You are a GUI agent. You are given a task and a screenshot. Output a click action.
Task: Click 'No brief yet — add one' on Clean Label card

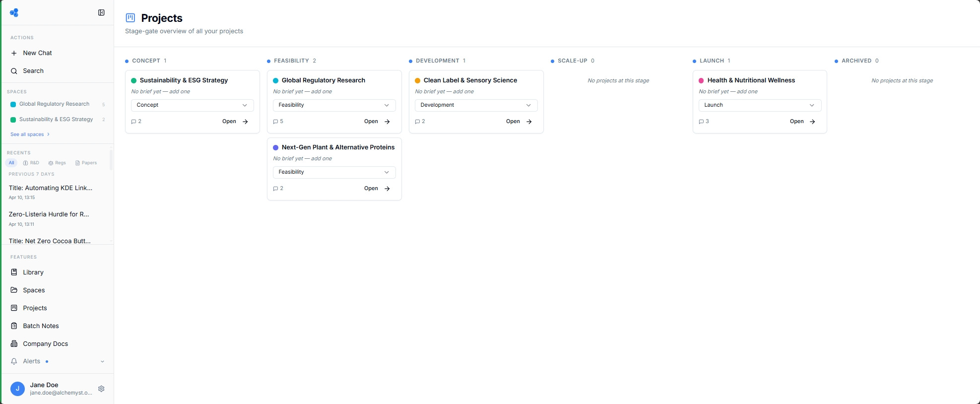[x=445, y=91]
